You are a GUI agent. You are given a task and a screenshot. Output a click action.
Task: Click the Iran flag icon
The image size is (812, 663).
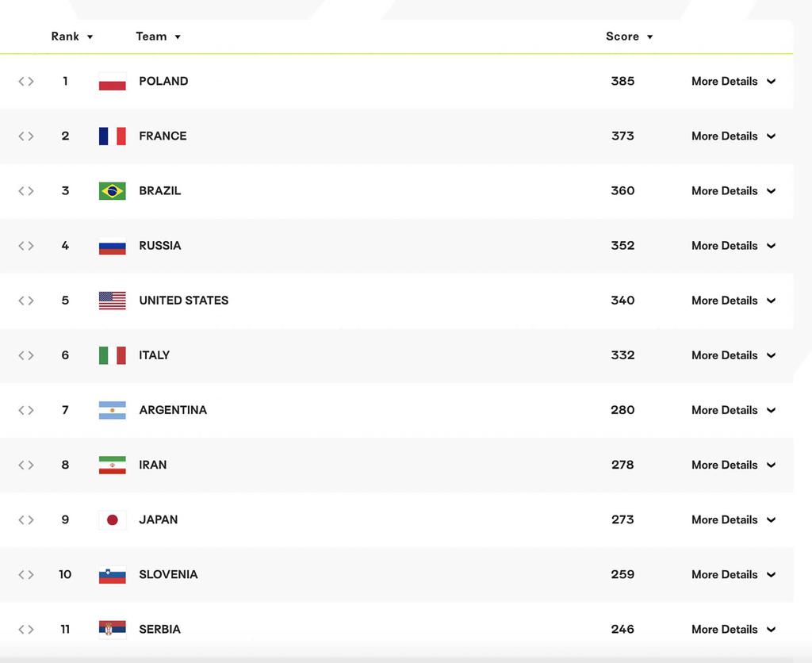click(x=112, y=466)
